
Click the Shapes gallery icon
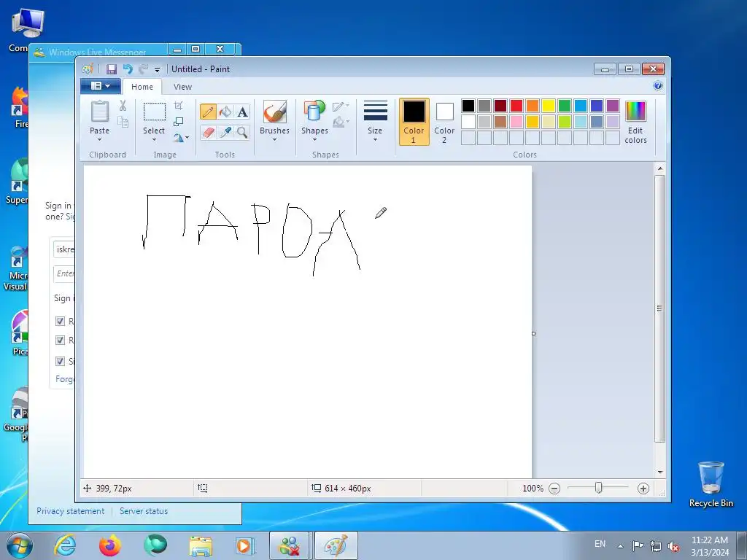tap(314, 112)
